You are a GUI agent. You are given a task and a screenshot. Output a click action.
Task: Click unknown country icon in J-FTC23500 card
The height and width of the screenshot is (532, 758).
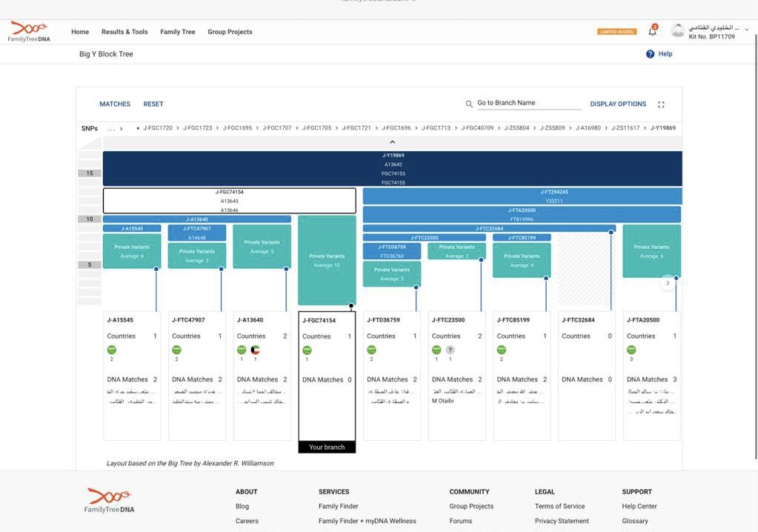click(x=450, y=350)
